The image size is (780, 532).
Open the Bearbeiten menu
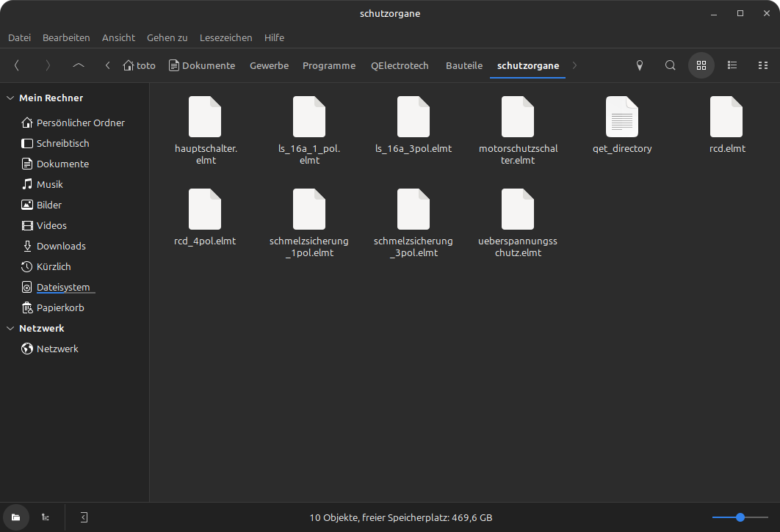66,37
